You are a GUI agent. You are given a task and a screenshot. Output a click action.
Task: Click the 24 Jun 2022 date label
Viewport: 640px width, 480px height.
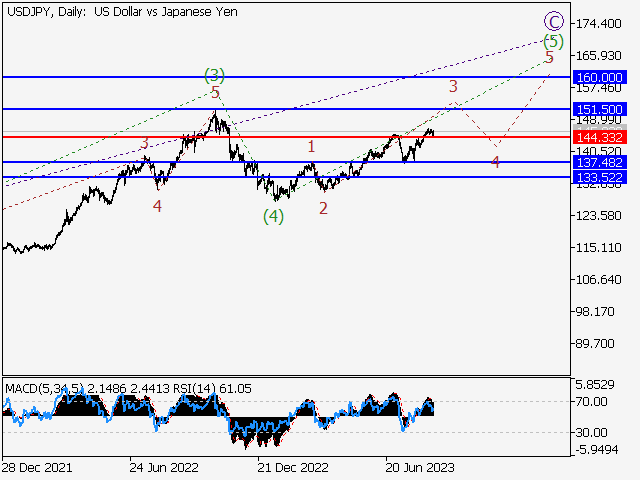164,467
